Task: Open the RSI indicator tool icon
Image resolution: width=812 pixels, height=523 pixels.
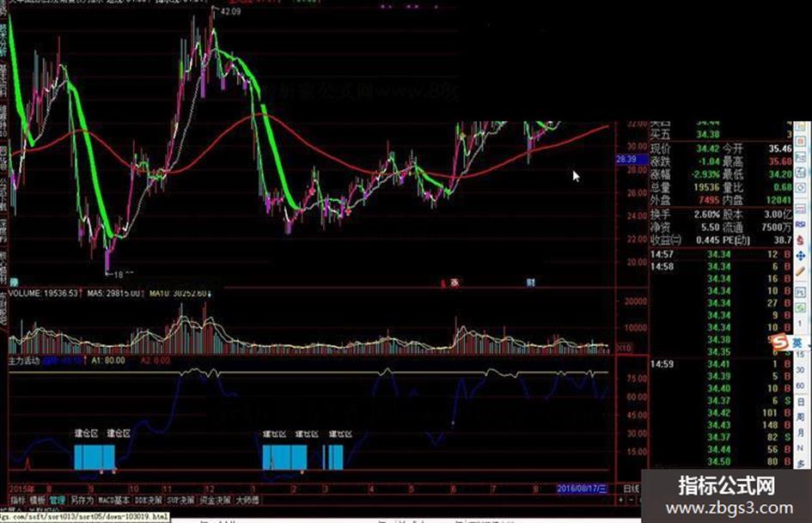Action: pyautogui.click(x=801, y=224)
